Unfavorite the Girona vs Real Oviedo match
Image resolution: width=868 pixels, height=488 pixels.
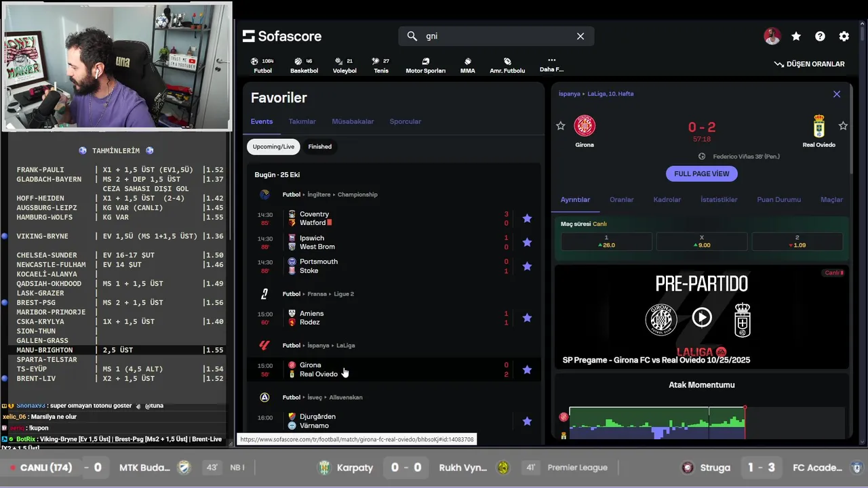(x=527, y=369)
